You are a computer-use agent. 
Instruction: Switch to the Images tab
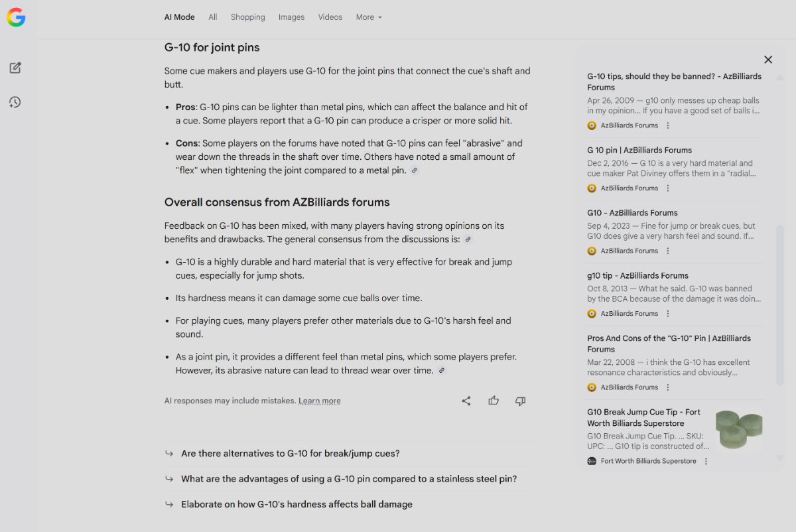(x=291, y=17)
